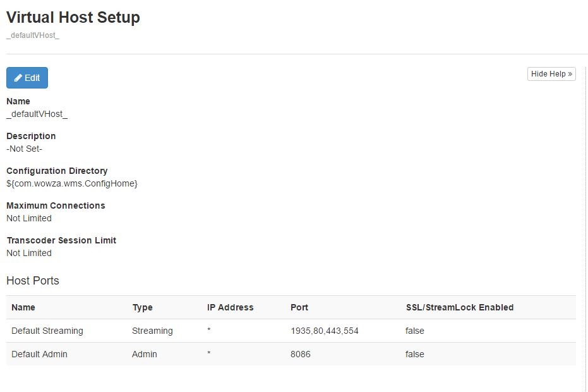Click the Virtual Host Setup page heading
The width and height of the screenshot is (588, 392).
73,17
